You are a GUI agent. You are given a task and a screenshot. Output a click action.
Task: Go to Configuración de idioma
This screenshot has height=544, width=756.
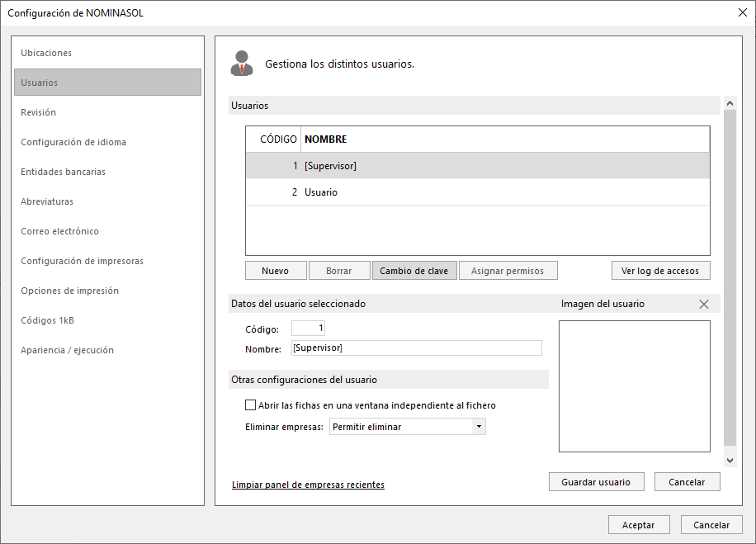tap(107, 142)
